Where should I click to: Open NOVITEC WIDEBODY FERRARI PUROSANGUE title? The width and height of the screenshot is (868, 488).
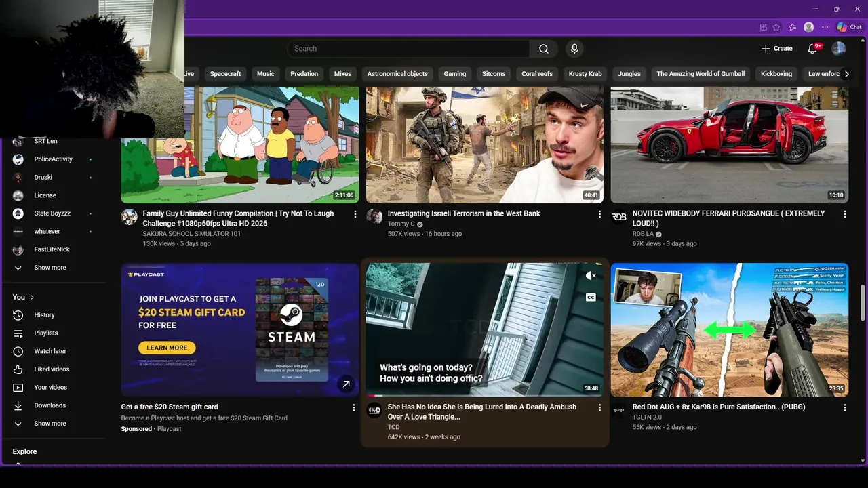point(728,218)
